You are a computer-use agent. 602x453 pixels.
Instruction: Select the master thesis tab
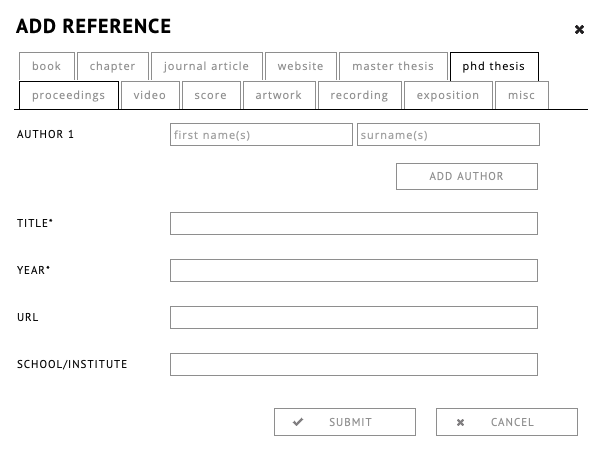click(x=393, y=66)
